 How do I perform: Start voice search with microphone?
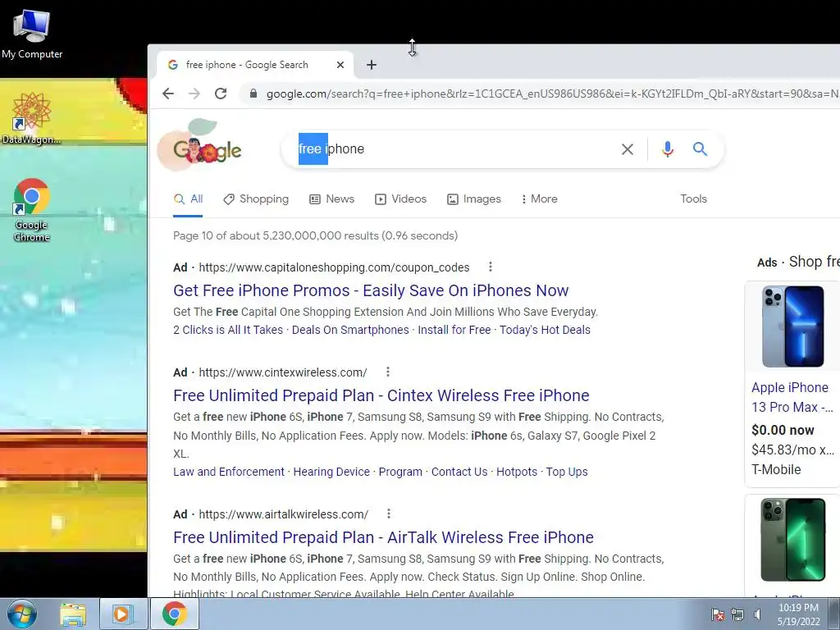(668, 149)
